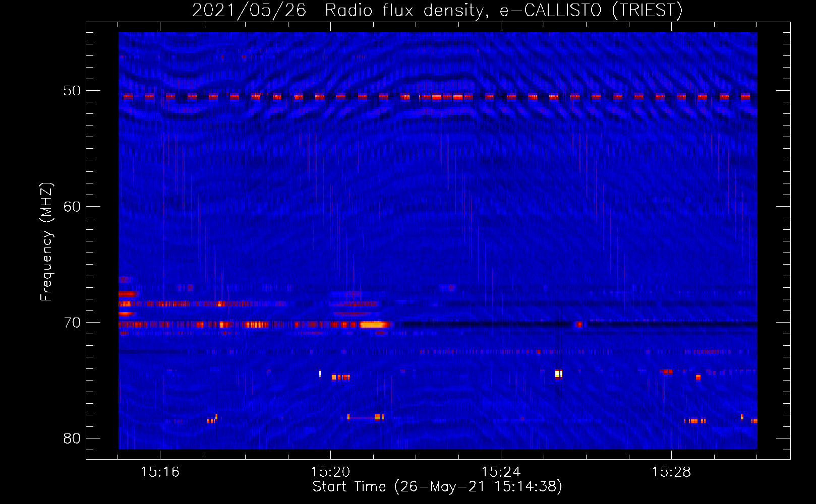
Task: Click the '60' frequency tick label
Action: coord(72,207)
